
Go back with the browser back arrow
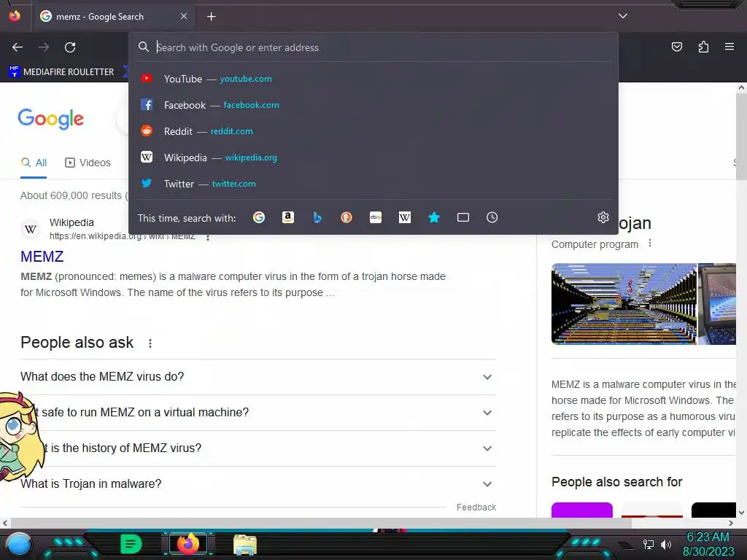point(18,47)
